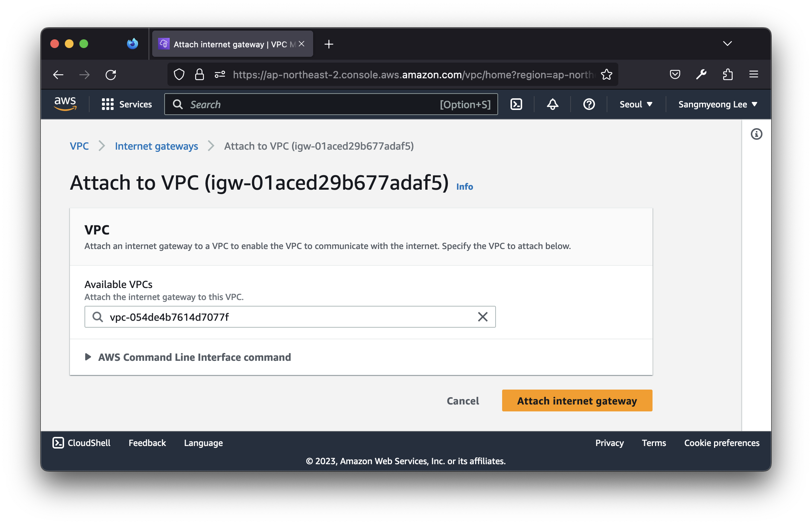The height and width of the screenshot is (525, 812).
Task: Open the site permissions icon in the address bar
Action: click(x=220, y=75)
